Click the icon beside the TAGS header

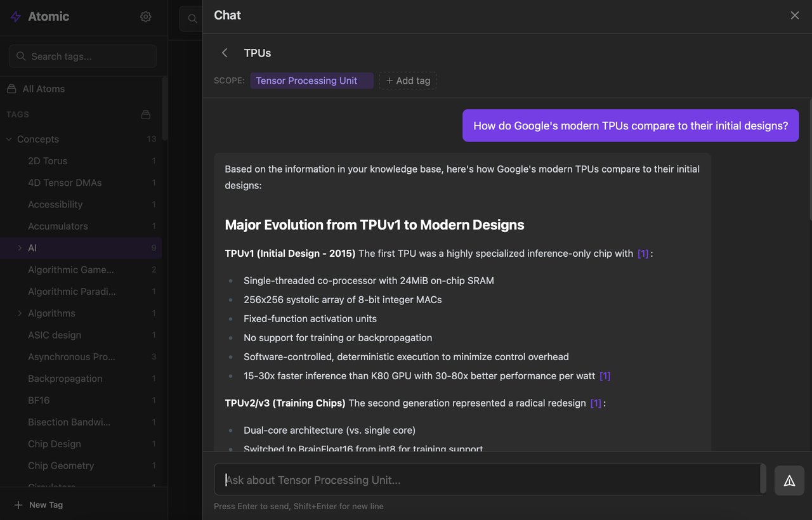[x=146, y=115]
